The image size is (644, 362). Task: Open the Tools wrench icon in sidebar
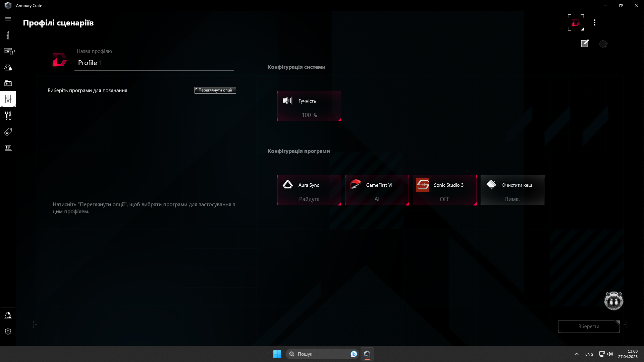click(8, 116)
